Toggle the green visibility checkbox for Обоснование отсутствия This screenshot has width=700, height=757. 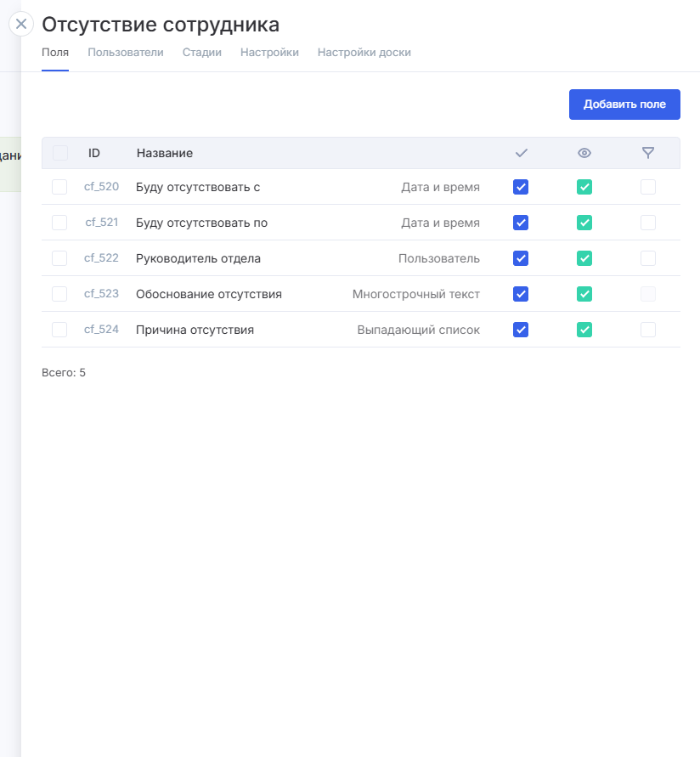click(584, 294)
